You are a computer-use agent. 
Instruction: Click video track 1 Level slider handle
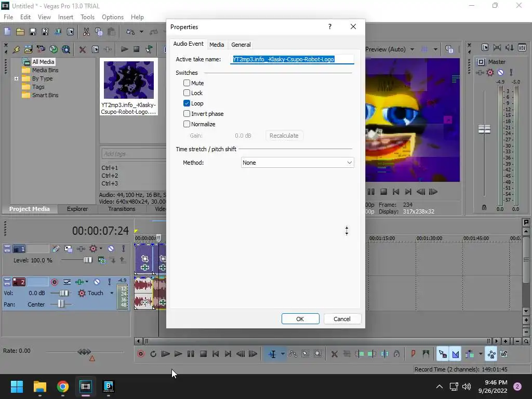pyautogui.click(x=87, y=260)
